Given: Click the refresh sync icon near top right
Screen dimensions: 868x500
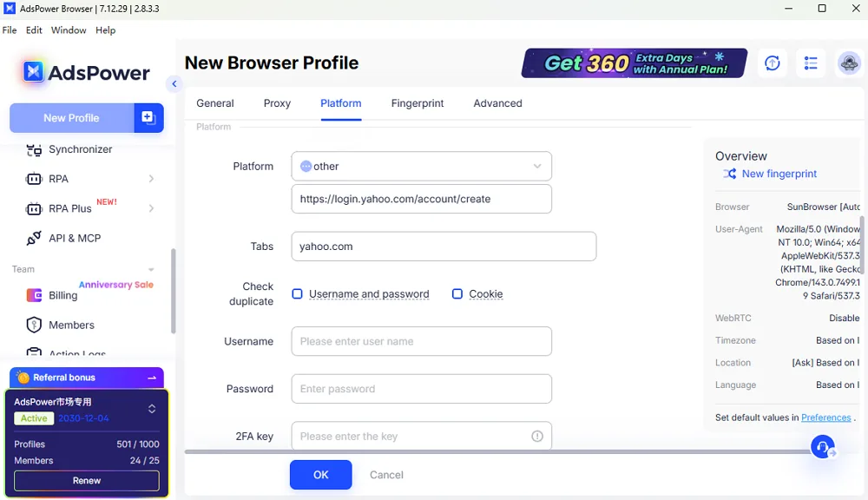Looking at the screenshot, I should pos(772,62).
